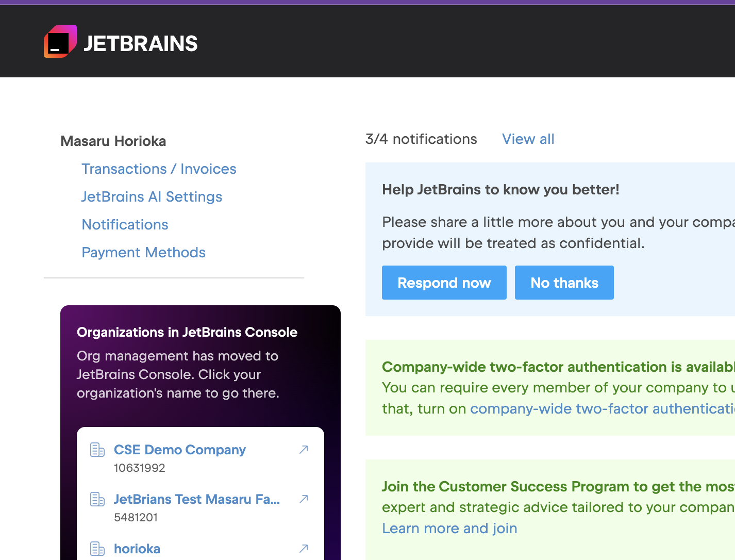Screen dimensions: 735x560
Task: Click the external arrow icon next to horioka
Action: click(304, 549)
